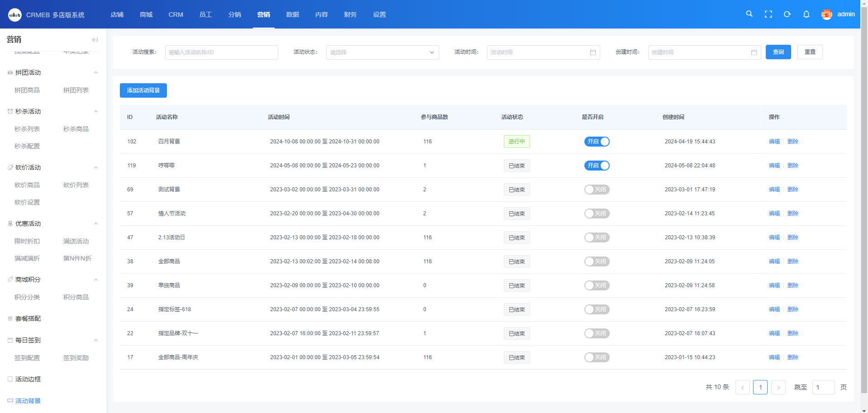Open notifications bell icon
This screenshot has width=868, height=413.
[806, 14]
